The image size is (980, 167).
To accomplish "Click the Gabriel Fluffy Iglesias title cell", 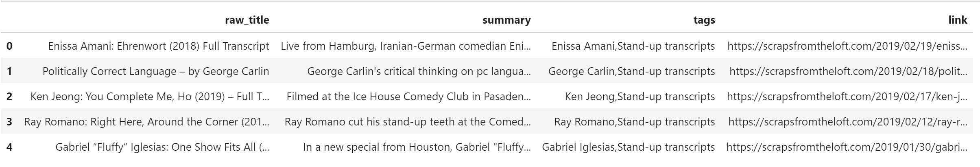I will [x=162, y=147].
